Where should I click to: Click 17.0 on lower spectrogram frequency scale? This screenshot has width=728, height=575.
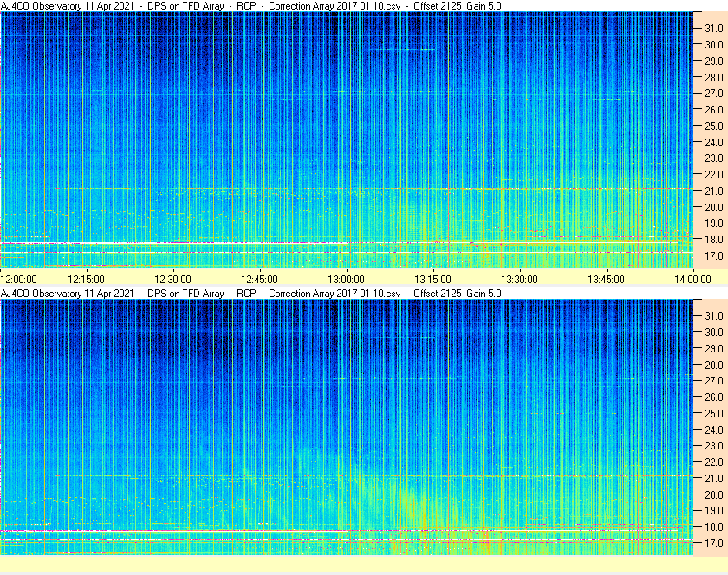coord(714,543)
